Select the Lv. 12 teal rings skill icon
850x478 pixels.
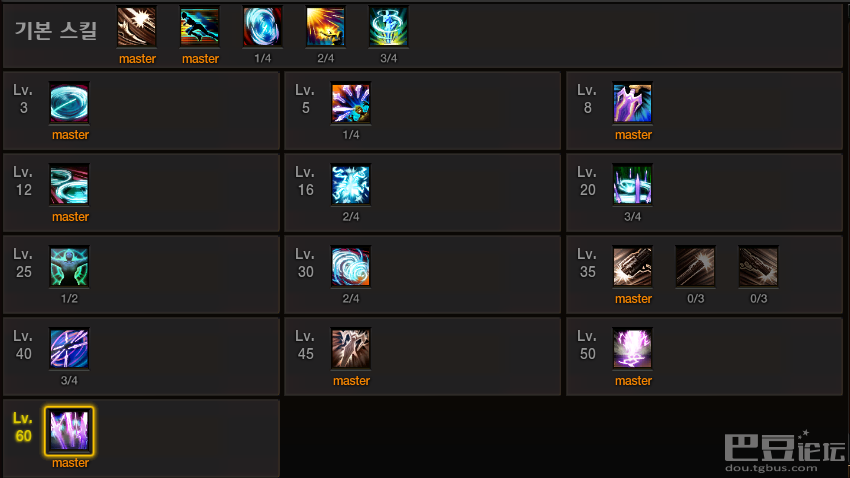[x=69, y=185]
